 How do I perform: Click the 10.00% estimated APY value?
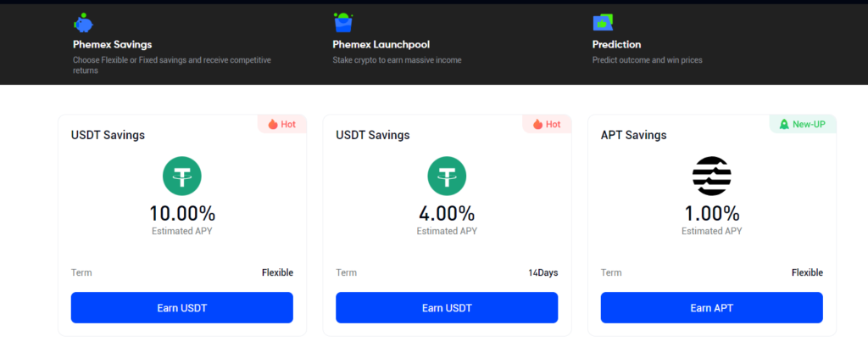[x=182, y=213]
